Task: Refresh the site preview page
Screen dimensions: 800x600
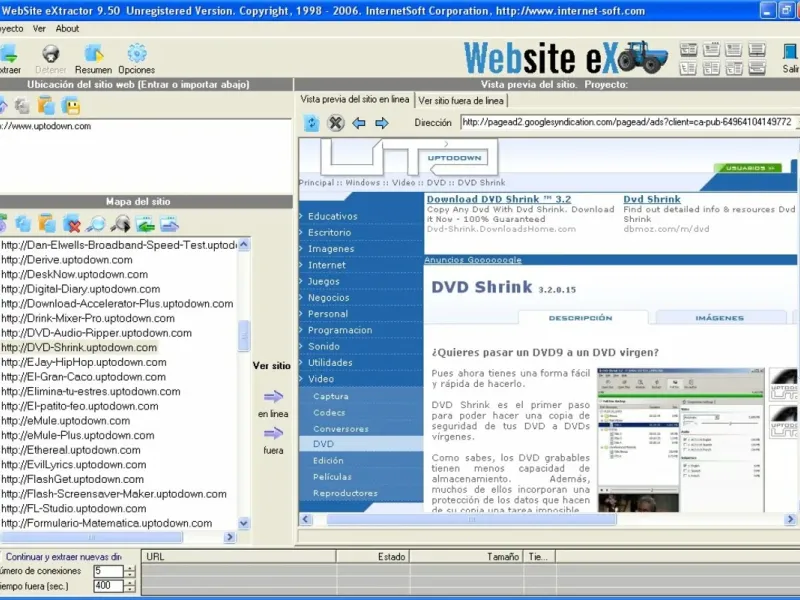Action: point(311,123)
